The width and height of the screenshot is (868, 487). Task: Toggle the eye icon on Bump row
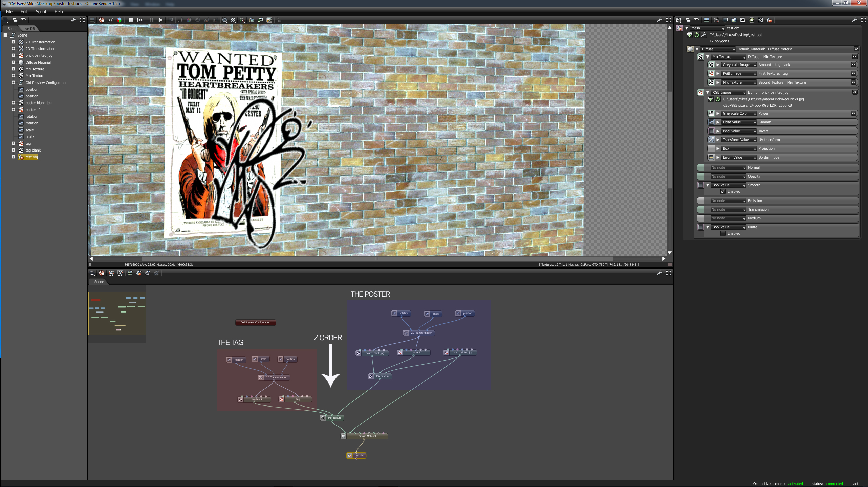[854, 92]
